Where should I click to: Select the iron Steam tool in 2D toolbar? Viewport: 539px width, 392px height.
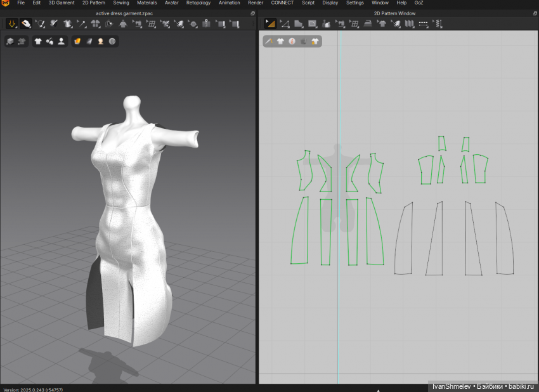tap(368, 23)
